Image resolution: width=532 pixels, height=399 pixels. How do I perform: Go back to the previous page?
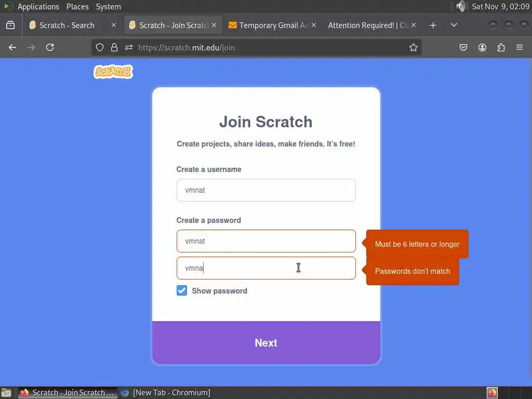coord(12,47)
